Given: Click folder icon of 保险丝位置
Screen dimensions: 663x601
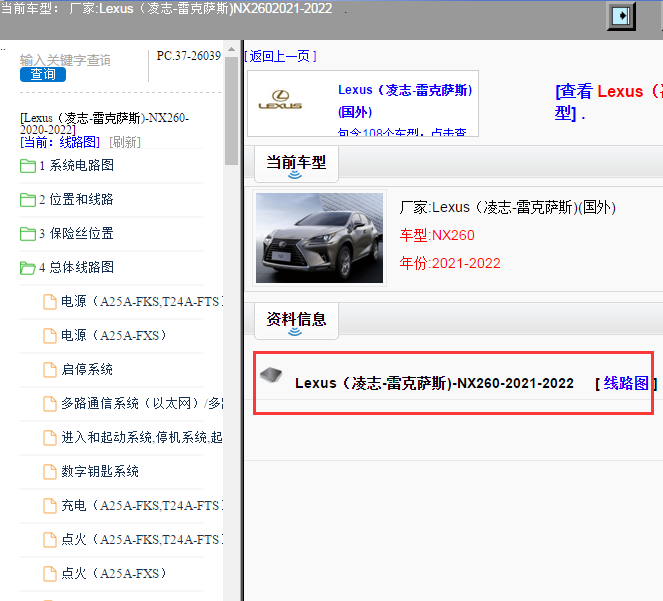Looking at the screenshot, I should tap(28, 233).
